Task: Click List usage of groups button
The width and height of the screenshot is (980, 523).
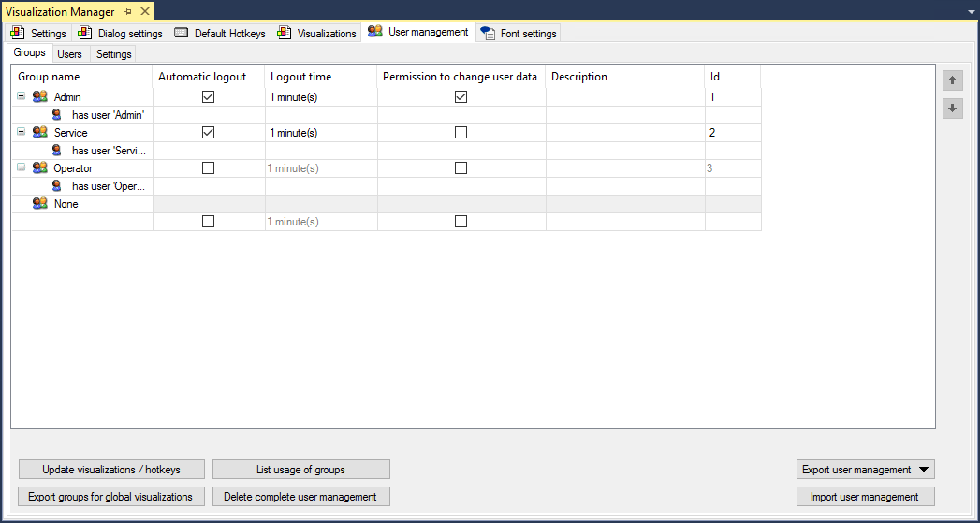Action: tap(301, 470)
